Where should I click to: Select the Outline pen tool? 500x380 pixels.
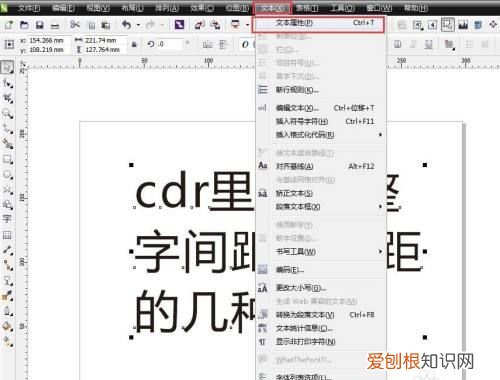7,311
